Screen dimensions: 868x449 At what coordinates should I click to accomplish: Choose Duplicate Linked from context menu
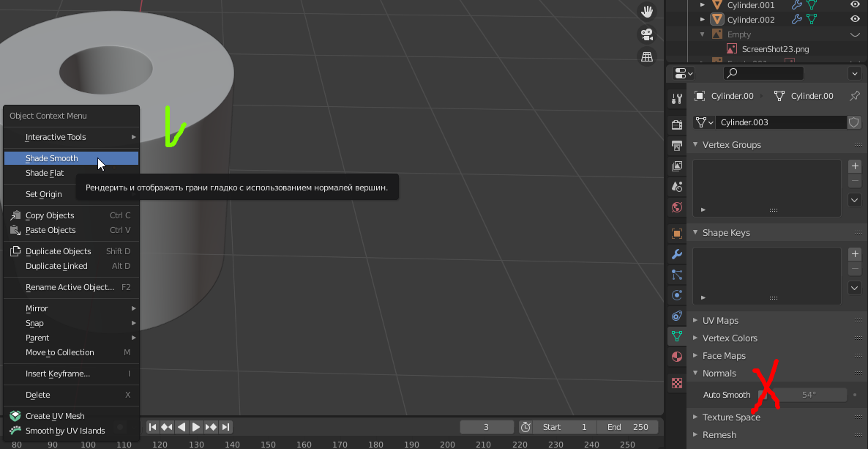click(x=71, y=266)
